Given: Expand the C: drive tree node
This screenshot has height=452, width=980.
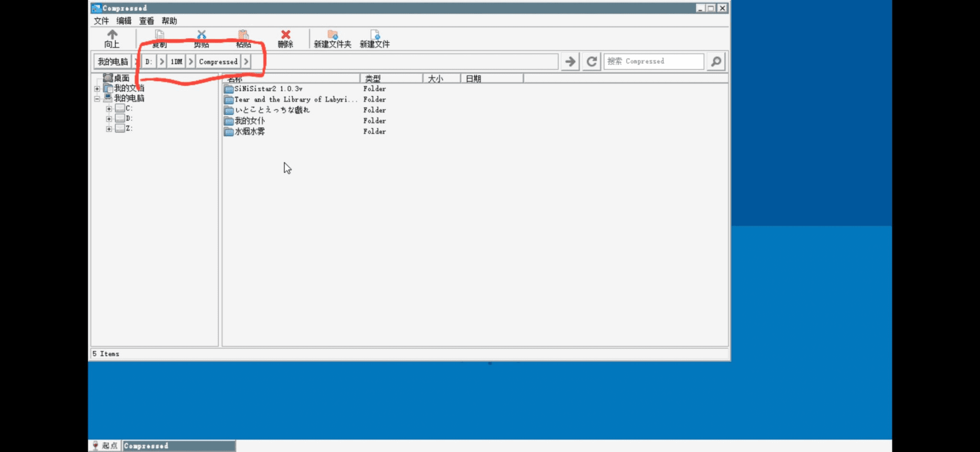Looking at the screenshot, I should tap(109, 109).
